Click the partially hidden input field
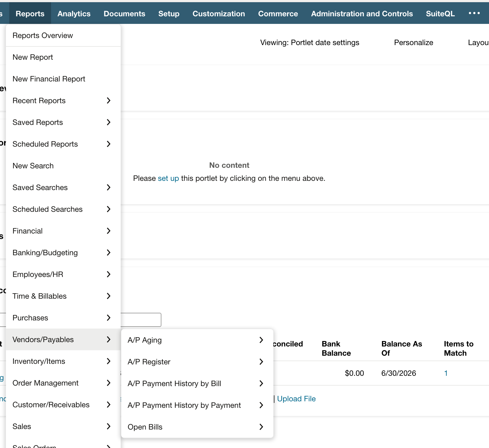Screen dimensions: 489x448 coord(141,320)
